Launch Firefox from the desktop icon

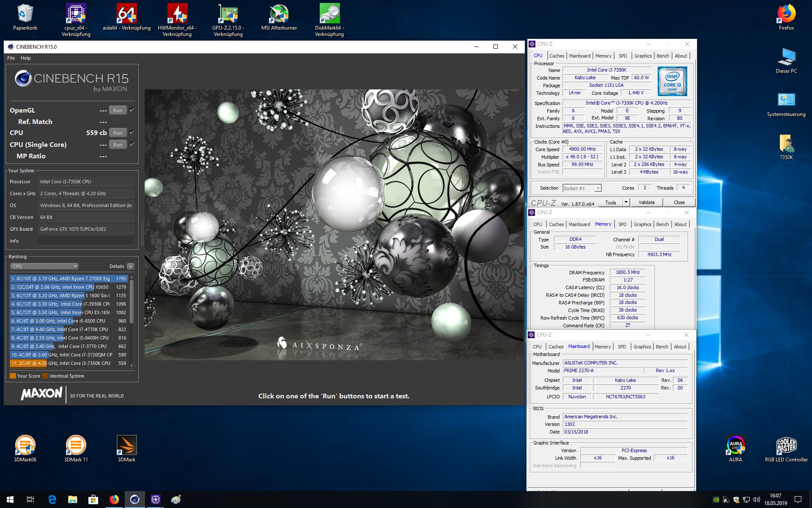point(786,18)
